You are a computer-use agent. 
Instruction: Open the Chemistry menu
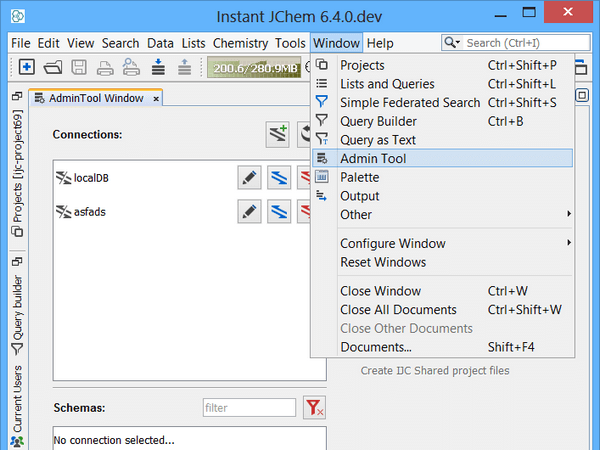pos(240,43)
